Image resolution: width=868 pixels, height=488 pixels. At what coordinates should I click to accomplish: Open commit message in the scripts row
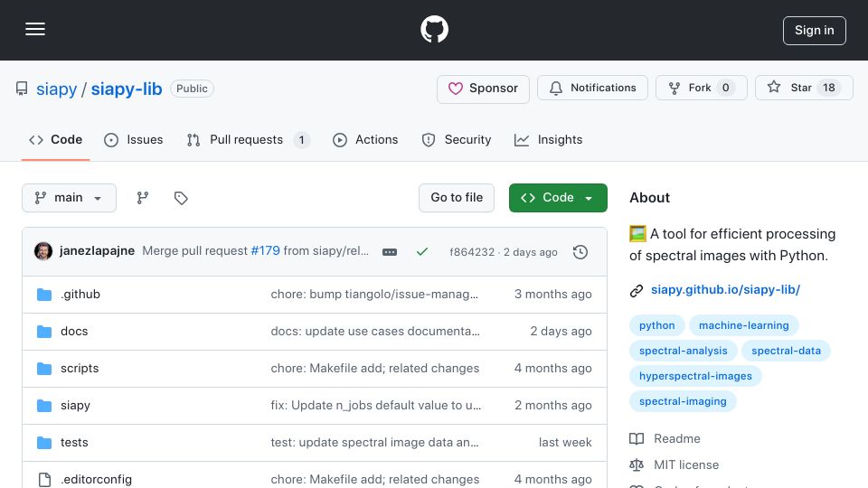pyautogui.click(x=374, y=369)
